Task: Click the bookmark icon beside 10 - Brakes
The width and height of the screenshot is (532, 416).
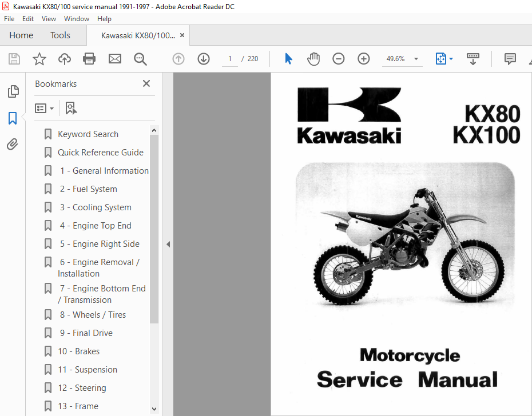Action: coord(48,351)
